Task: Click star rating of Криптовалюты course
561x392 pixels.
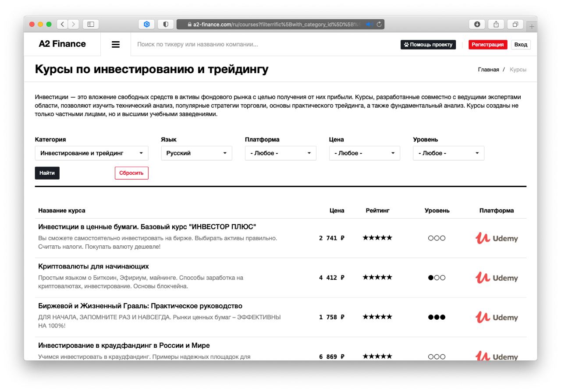Action: tap(377, 277)
